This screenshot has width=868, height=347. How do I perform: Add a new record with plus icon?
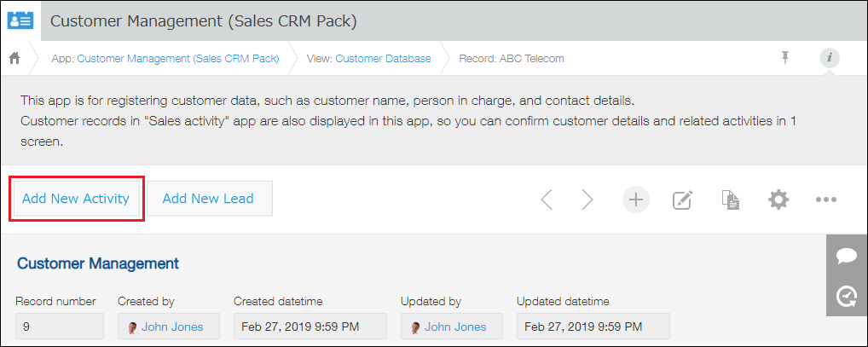click(636, 200)
